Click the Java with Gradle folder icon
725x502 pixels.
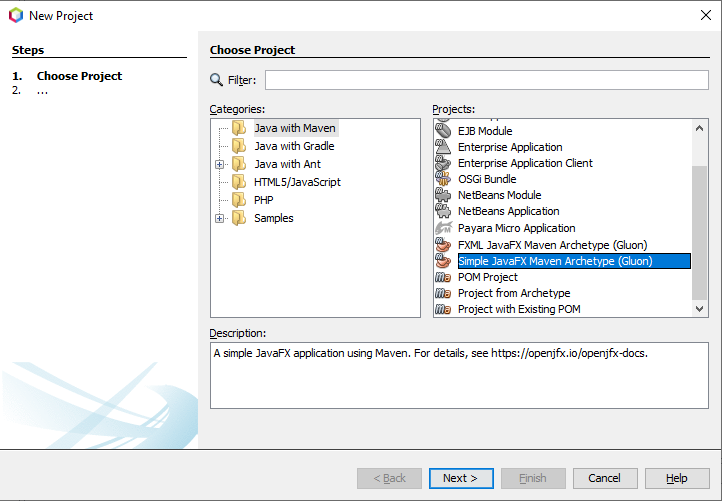239,146
